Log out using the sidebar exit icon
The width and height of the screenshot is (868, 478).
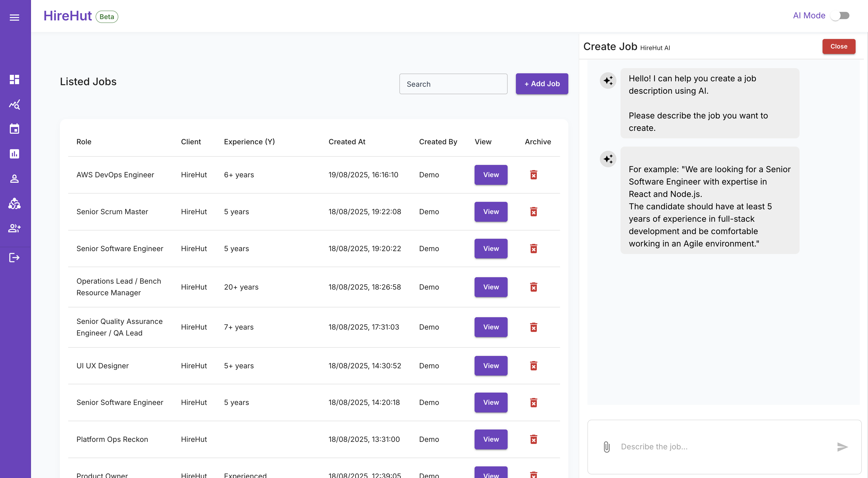[14, 258]
